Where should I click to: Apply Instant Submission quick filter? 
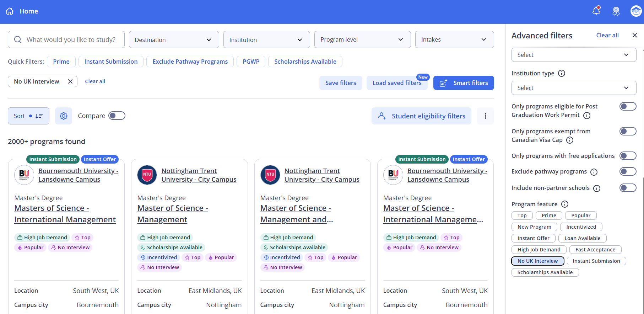tap(111, 62)
